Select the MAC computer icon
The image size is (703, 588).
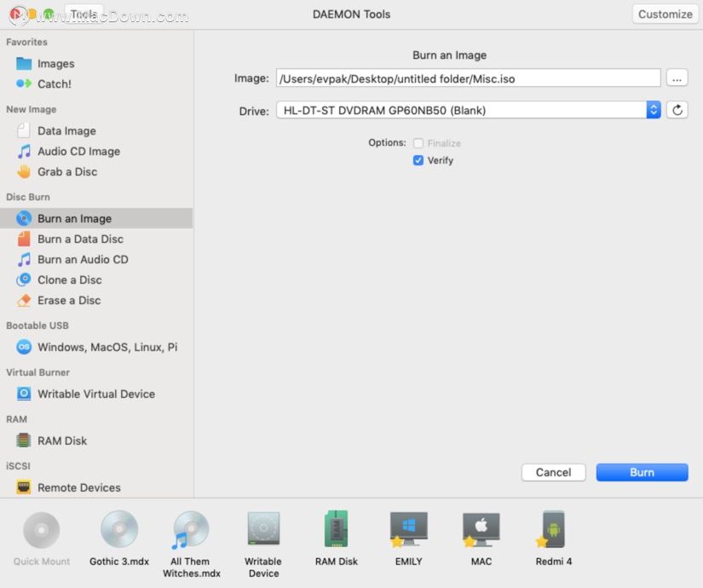point(481,529)
